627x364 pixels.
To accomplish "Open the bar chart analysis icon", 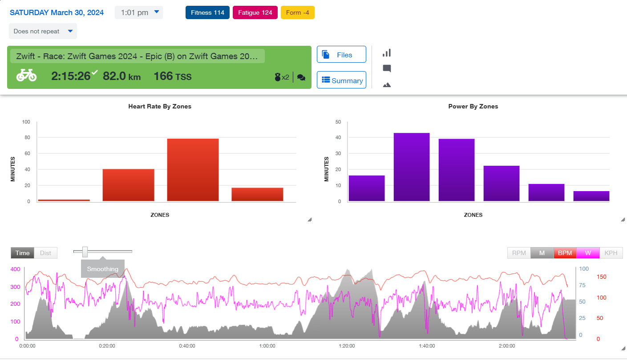I will point(387,53).
